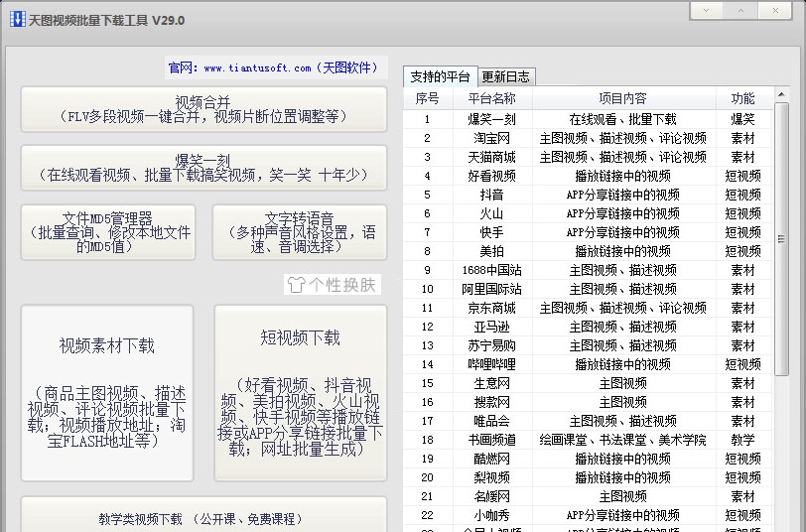Open the down-arrow menu in title bar
The width and height of the screenshot is (806, 532).
[706, 9]
